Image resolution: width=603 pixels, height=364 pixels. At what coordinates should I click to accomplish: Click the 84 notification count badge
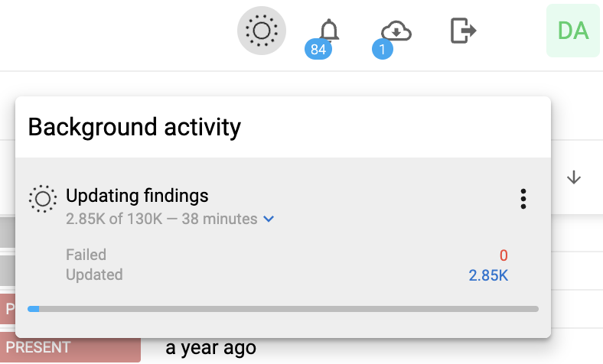point(318,50)
